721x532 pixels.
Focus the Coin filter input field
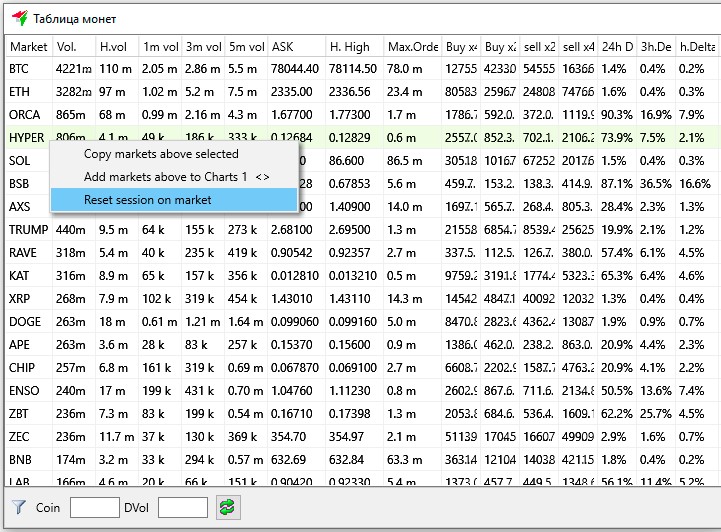[x=94, y=508]
